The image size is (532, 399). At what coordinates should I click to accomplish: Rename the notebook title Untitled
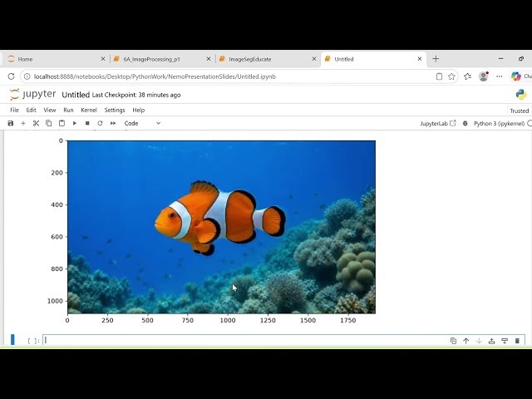pyautogui.click(x=76, y=95)
